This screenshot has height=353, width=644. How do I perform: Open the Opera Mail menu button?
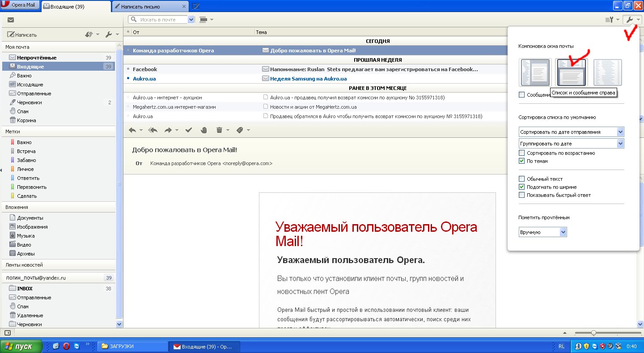[x=20, y=5]
